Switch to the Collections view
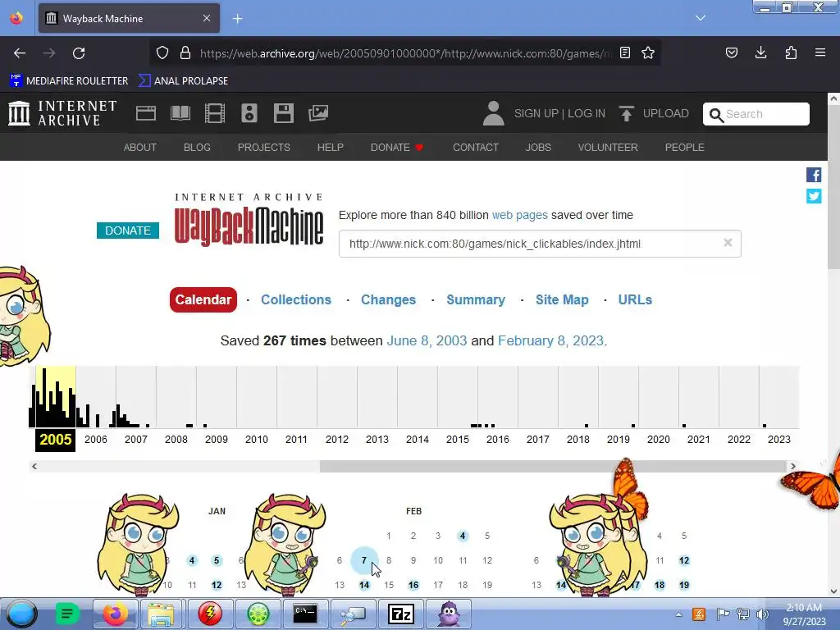The height and width of the screenshot is (630, 840). [296, 299]
